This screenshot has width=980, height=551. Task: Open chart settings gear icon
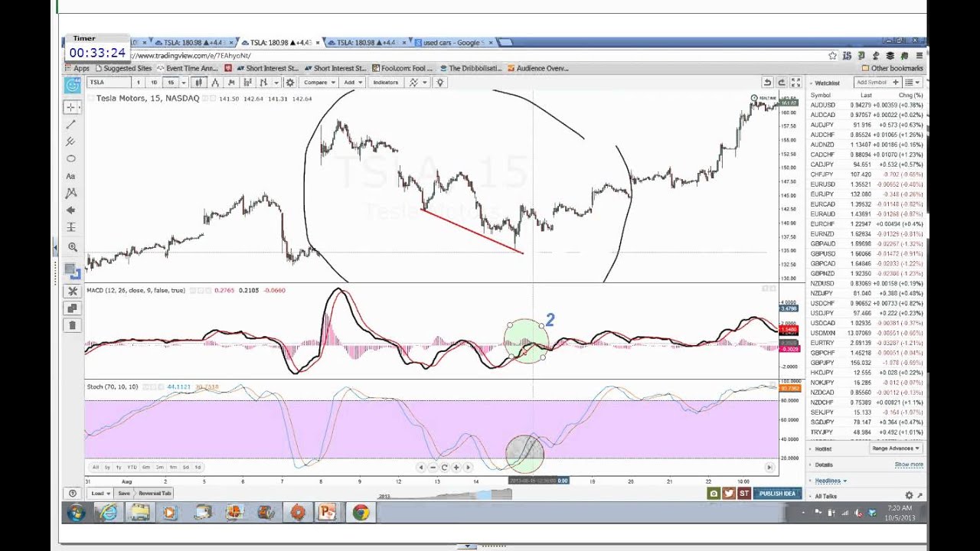pyautogui.click(x=289, y=82)
